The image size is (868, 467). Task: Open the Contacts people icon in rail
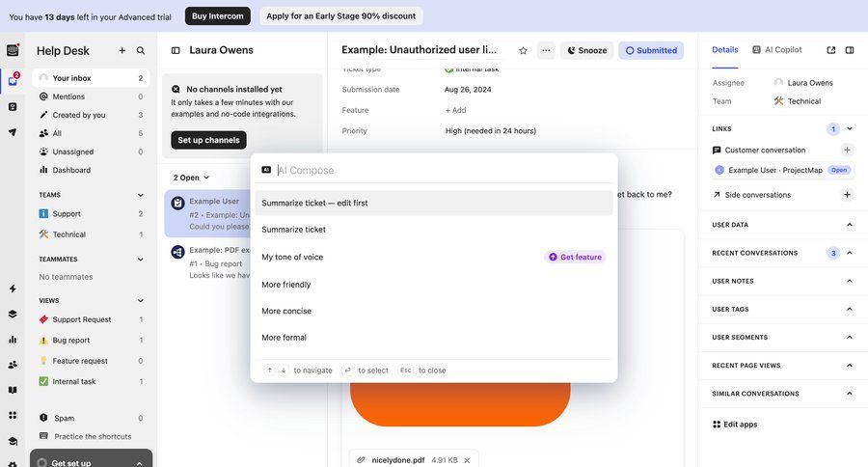pos(13,365)
